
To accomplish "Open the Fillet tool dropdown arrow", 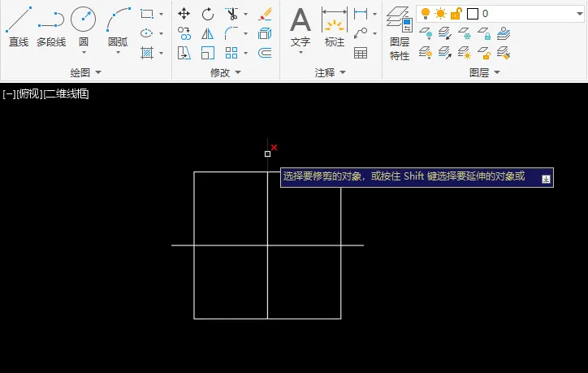I will pyautogui.click(x=245, y=34).
